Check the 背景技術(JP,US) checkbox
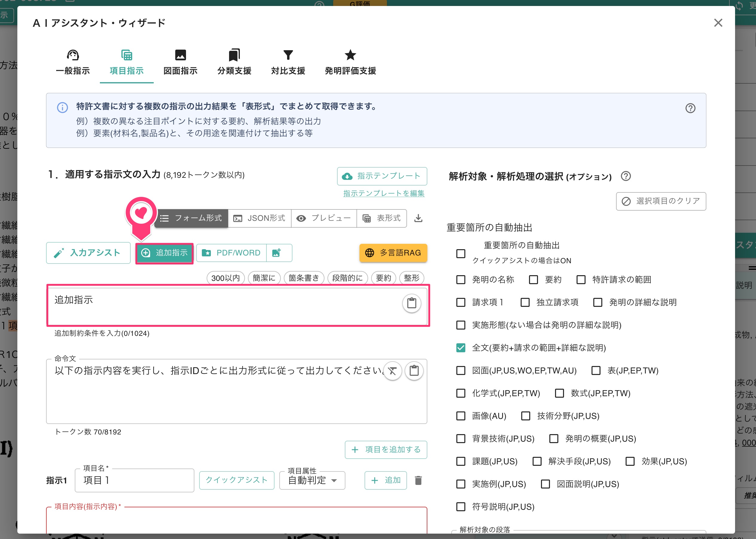The width and height of the screenshot is (756, 539). point(461,439)
